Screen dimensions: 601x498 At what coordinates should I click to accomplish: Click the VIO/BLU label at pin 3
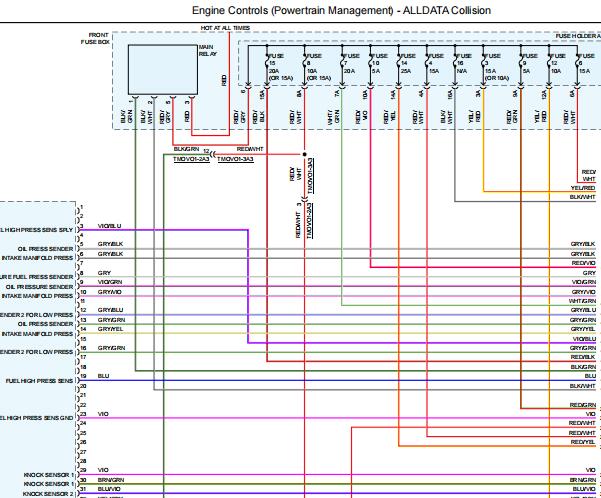[x=110, y=226]
